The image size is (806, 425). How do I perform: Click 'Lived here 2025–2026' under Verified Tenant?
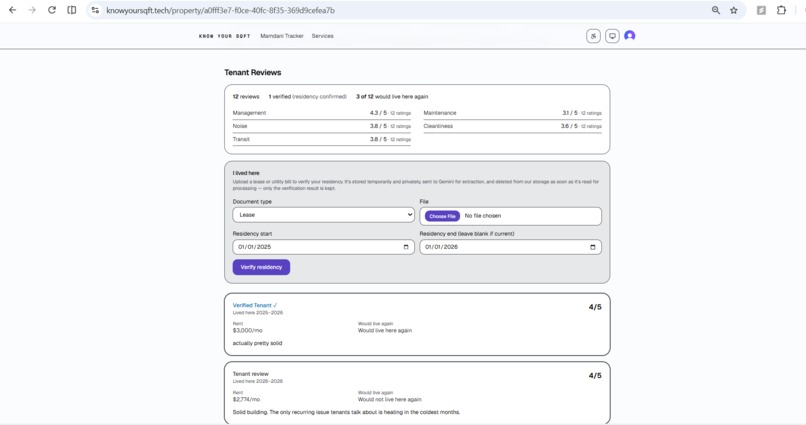click(x=258, y=312)
